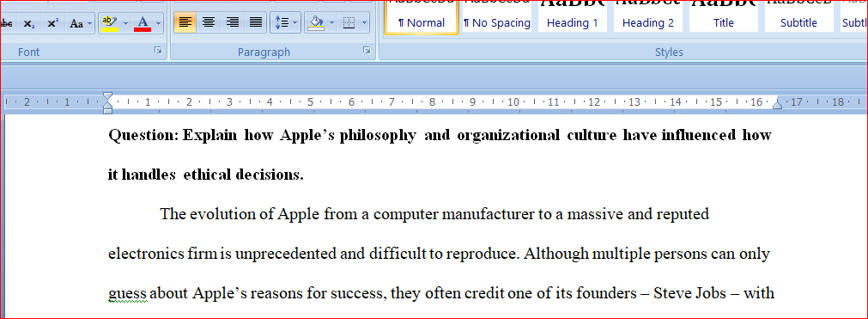868x319 pixels.
Task: Click the word "philosophy" in the heading
Action: coord(378,135)
